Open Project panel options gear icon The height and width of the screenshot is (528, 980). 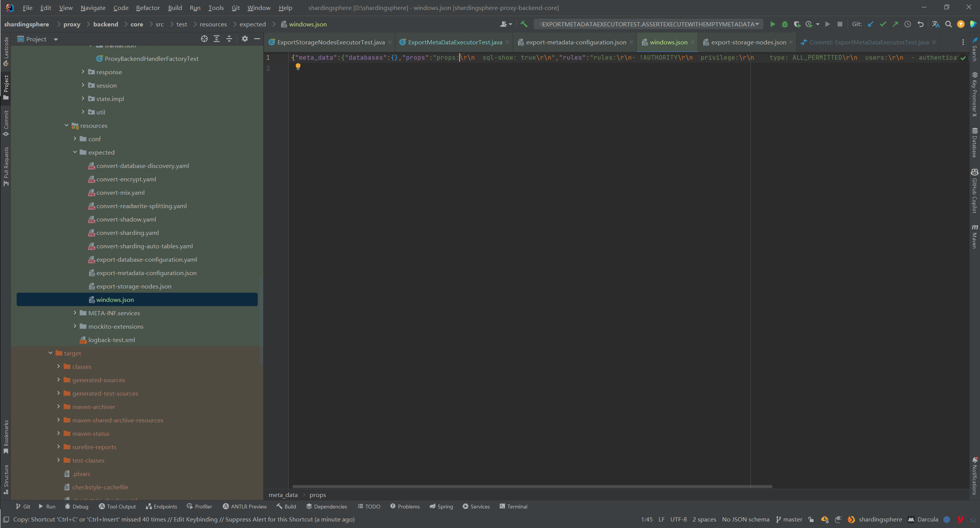click(245, 39)
